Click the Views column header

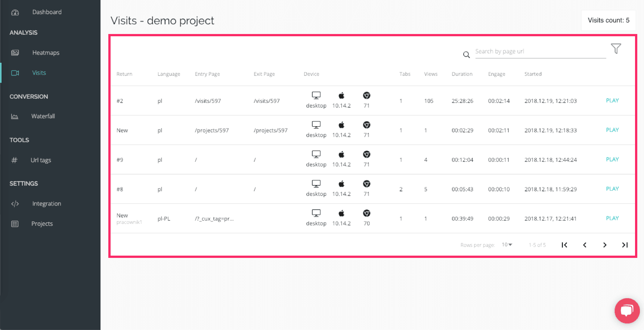431,74
